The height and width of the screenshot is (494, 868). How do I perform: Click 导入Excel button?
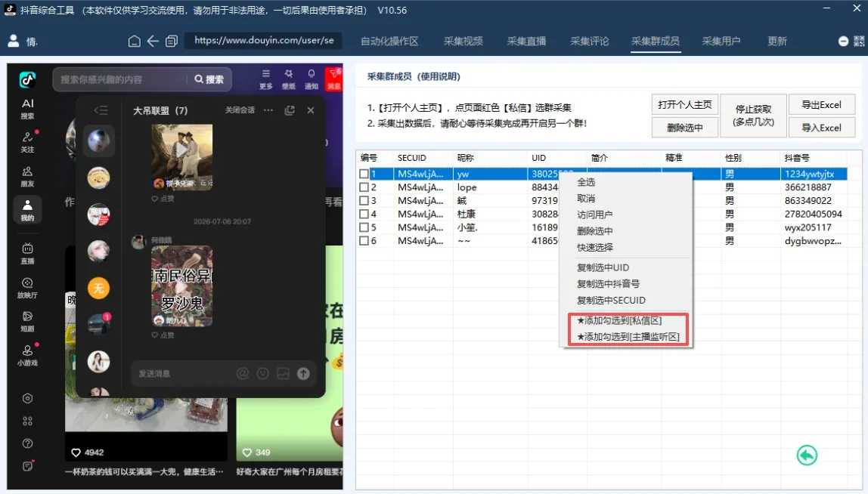821,128
